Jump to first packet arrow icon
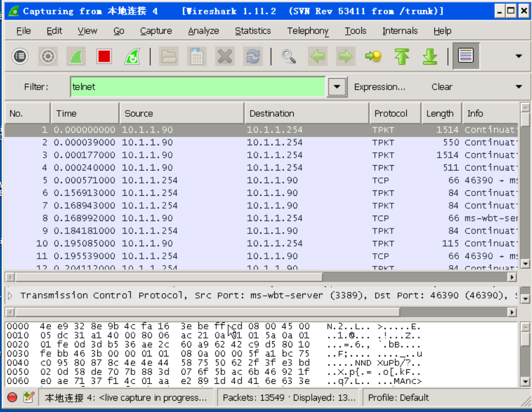Screen dimensions: 532x412 [402, 56]
